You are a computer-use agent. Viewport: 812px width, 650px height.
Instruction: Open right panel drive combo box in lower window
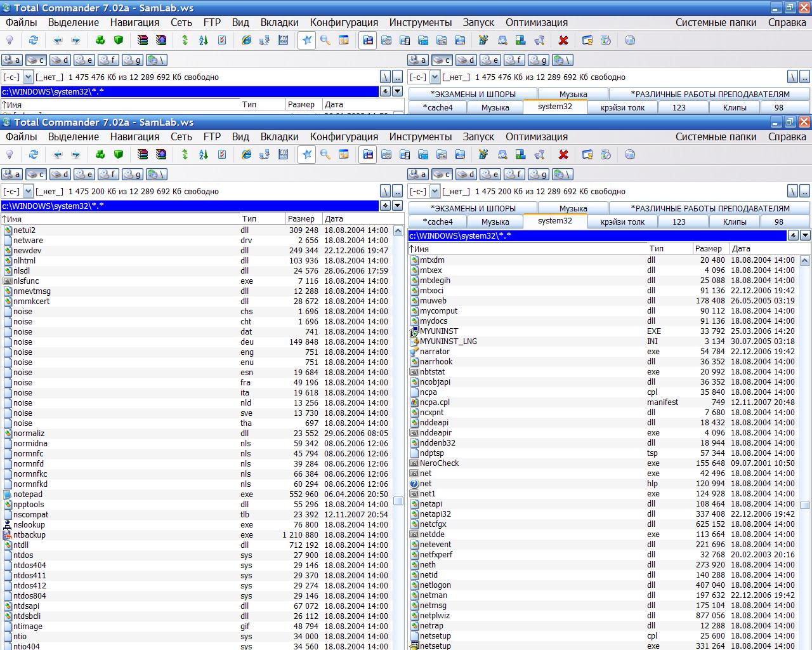click(x=435, y=191)
